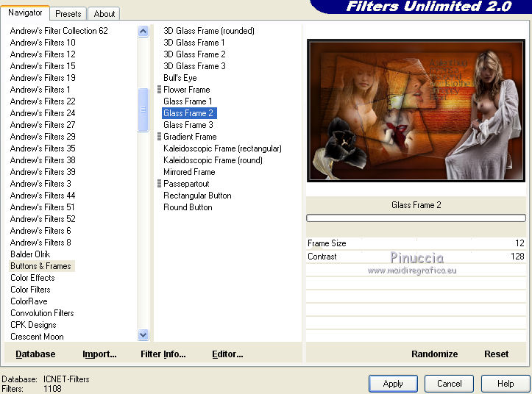Select Andrew's Filters 8 category
The width and height of the screenshot is (532, 394).
pos(40,243)
